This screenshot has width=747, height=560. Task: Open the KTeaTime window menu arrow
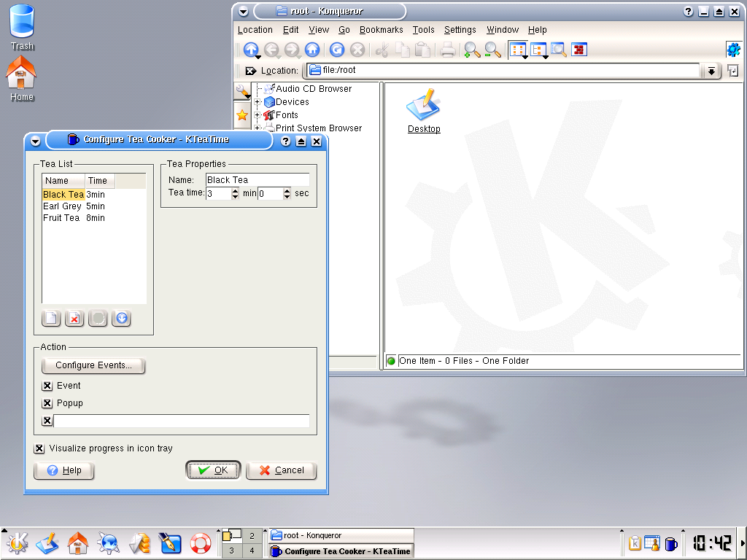click(35, 141)
